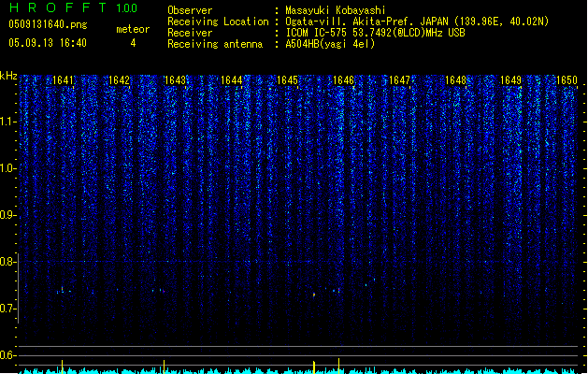The width and height of the screenshot is (588, 374).
Task: Click the meteor count value 4
Action: pos(133,43)
